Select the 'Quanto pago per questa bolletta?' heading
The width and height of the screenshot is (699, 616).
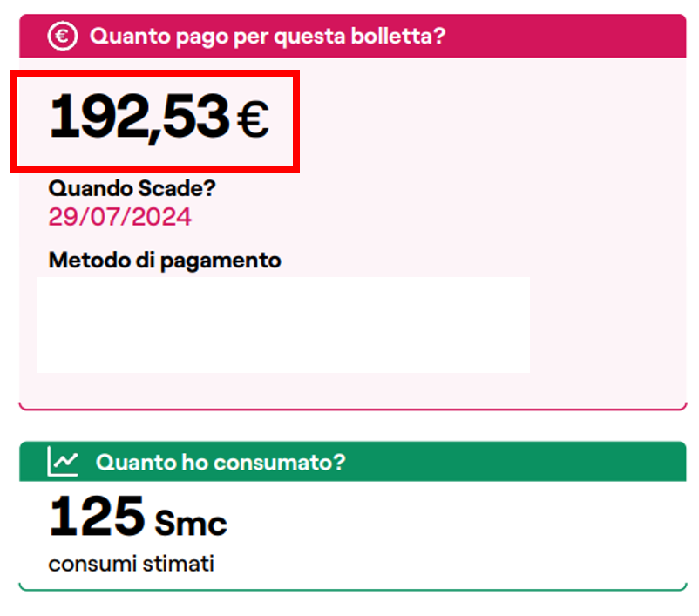(x=268, y=36)
